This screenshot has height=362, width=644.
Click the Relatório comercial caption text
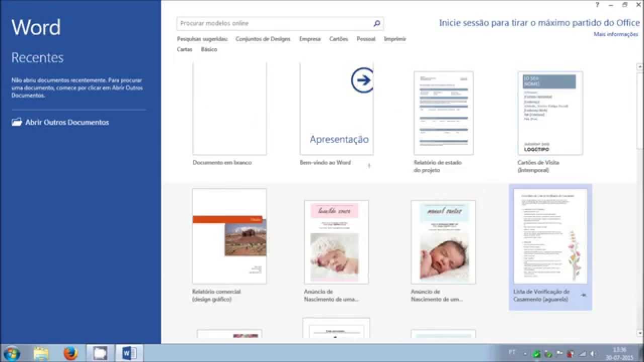coord(216,296)
